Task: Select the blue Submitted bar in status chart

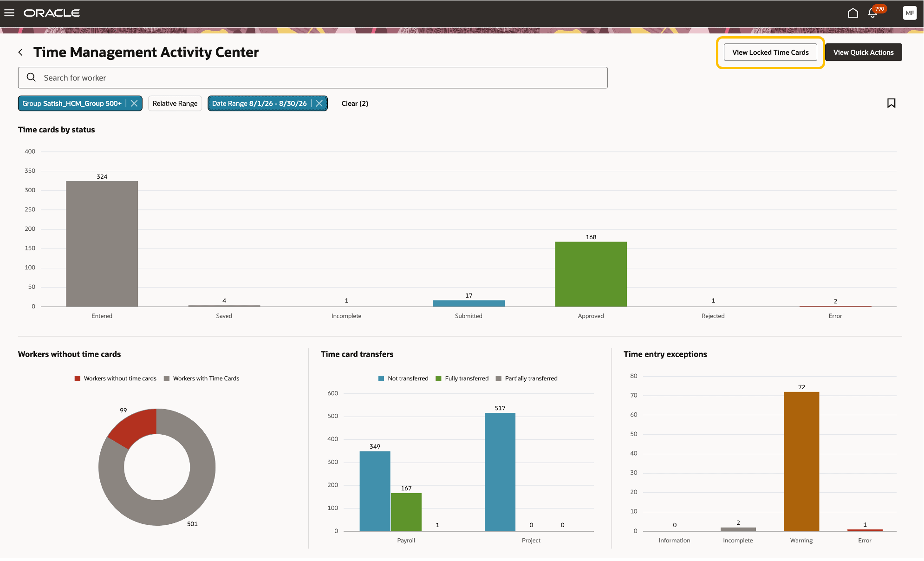Action: tap(469, 303)
